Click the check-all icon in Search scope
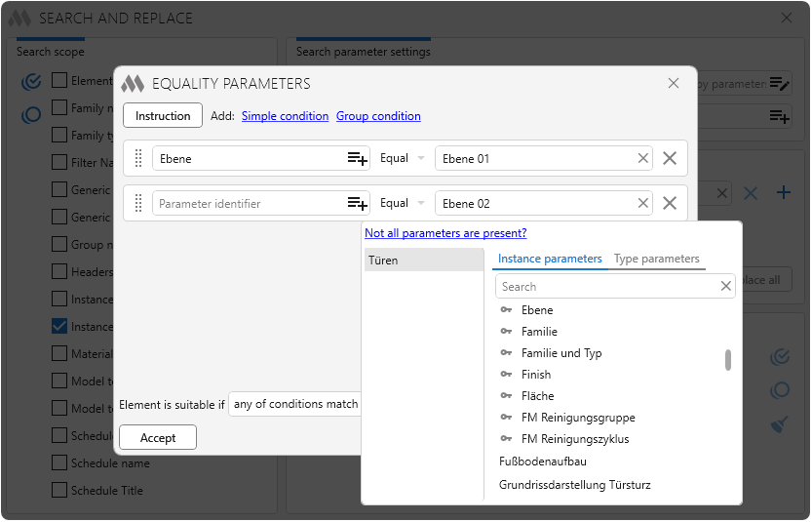Image resolution: width=812 pixels, height=522 pixels. click(x=31, y=81)
